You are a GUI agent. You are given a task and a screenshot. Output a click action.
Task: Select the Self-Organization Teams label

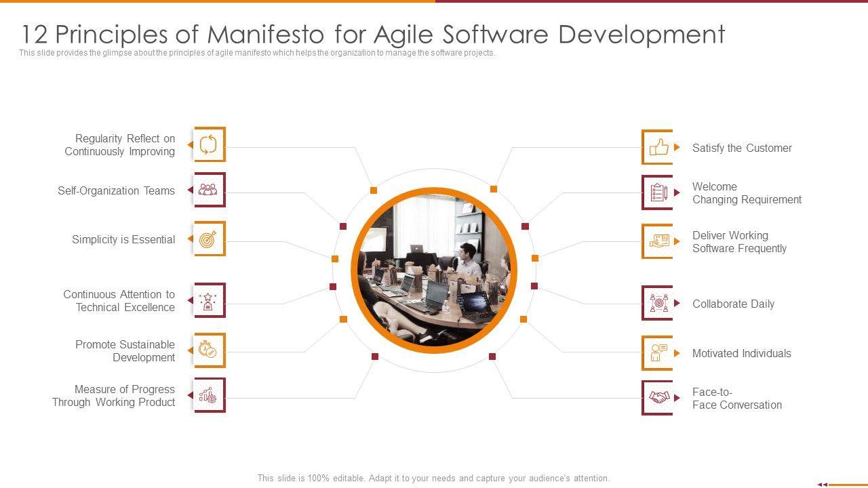click(116, 190)
